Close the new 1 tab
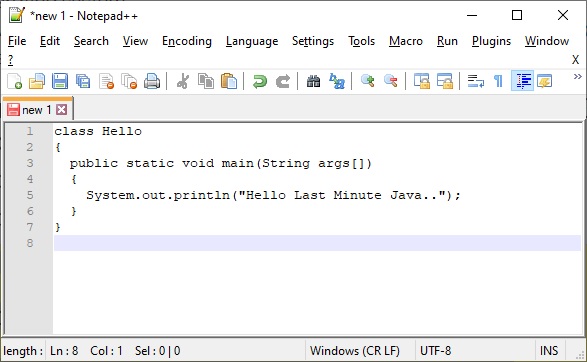The image size is (587, 362). [x=62, y=110]
